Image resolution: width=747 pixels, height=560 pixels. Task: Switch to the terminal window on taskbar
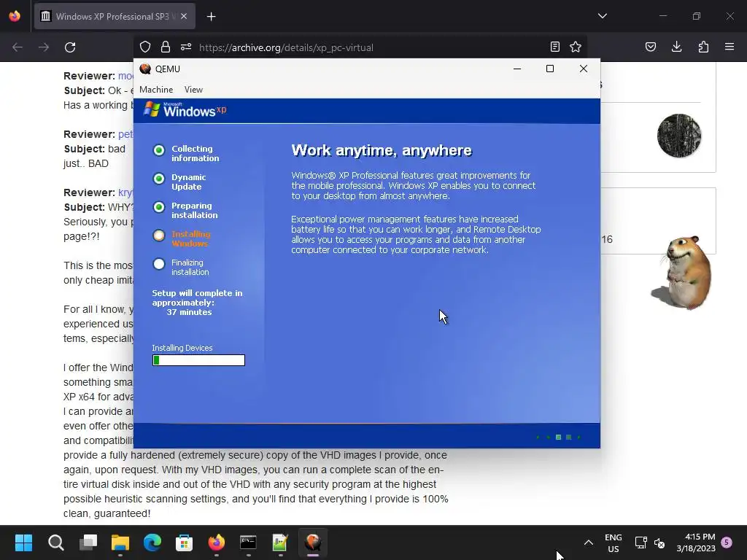(248, 542)
